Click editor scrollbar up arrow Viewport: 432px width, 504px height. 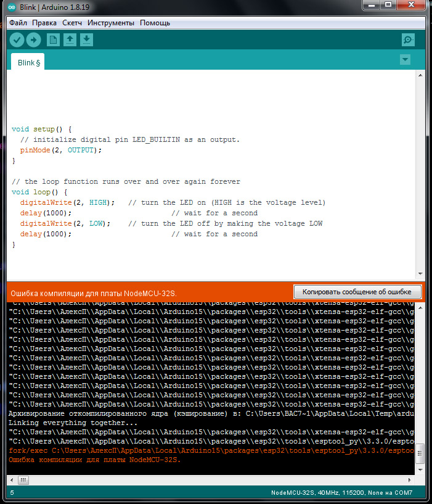pos(420,75)
